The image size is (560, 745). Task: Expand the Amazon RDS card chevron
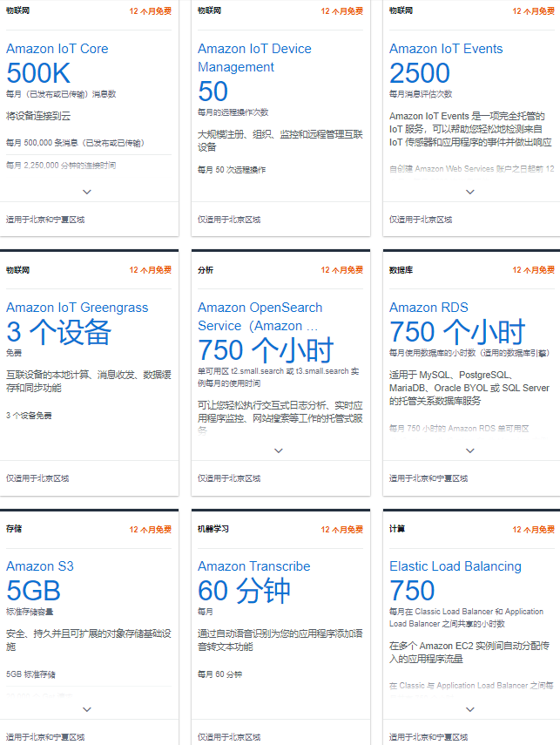[x=470, y=450]
